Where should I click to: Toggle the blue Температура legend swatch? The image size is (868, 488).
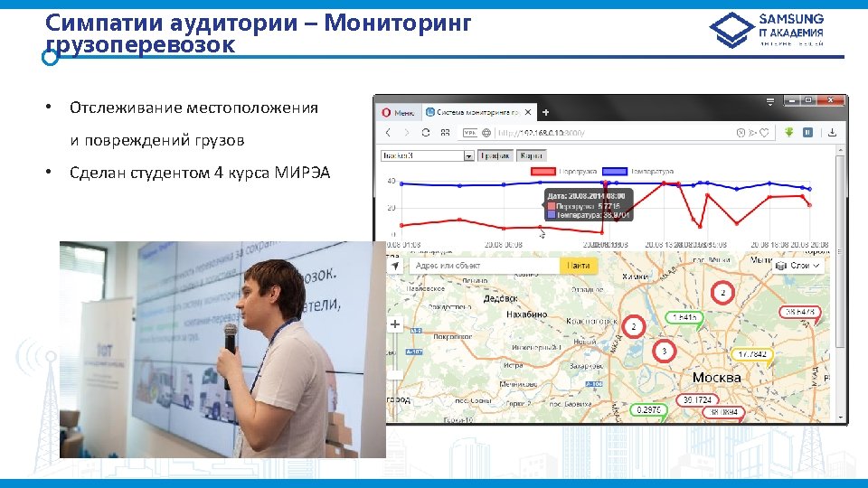pyautogui.click(x=615, y=172)
